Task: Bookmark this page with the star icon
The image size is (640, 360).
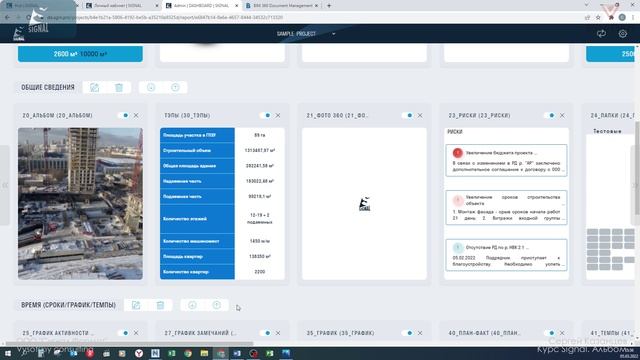Action: click(598, 18)
